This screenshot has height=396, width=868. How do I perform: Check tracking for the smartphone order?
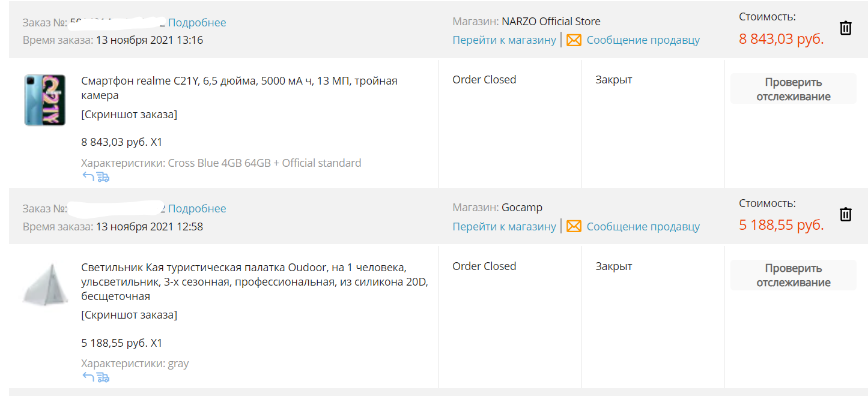tap(794, 89)
